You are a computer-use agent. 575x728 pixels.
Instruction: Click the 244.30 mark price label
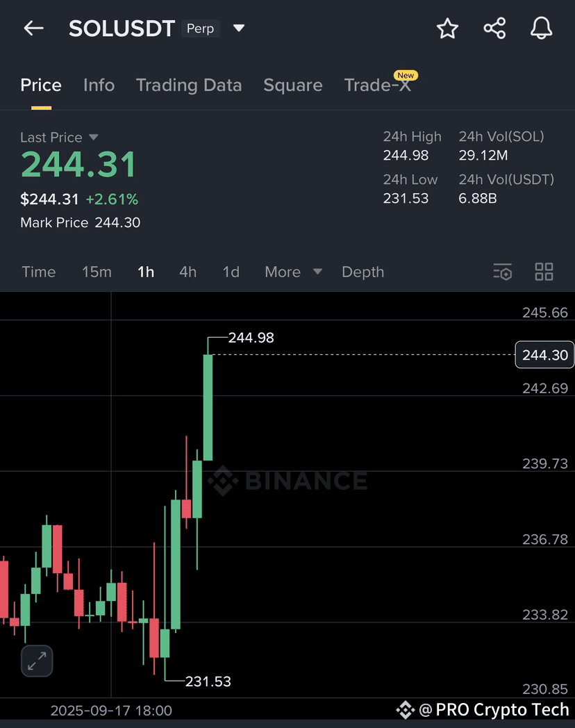point(544,355)
